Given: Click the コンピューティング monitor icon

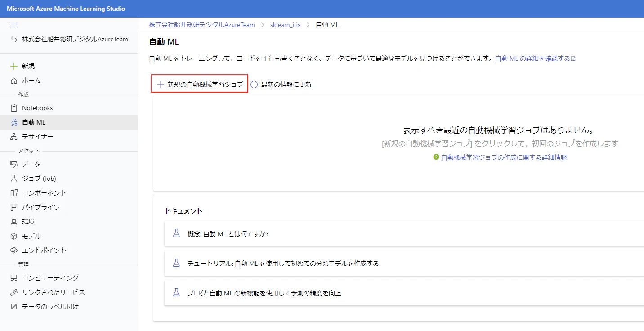Looking at the screenshot, I should pos(14,278).
